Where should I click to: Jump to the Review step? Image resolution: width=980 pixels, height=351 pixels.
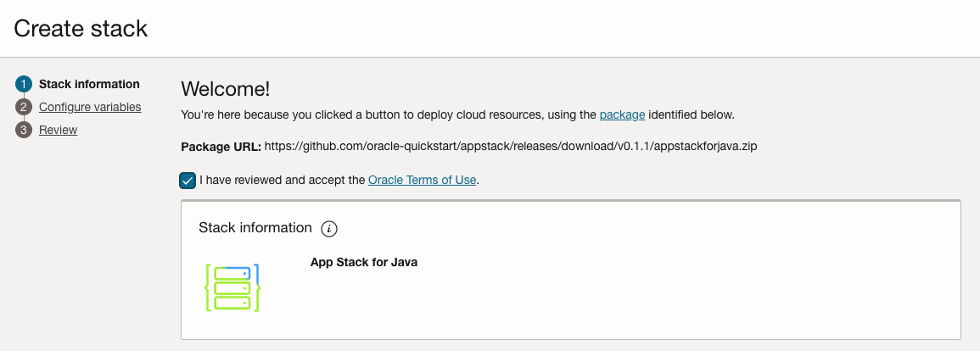pos(59,130)
